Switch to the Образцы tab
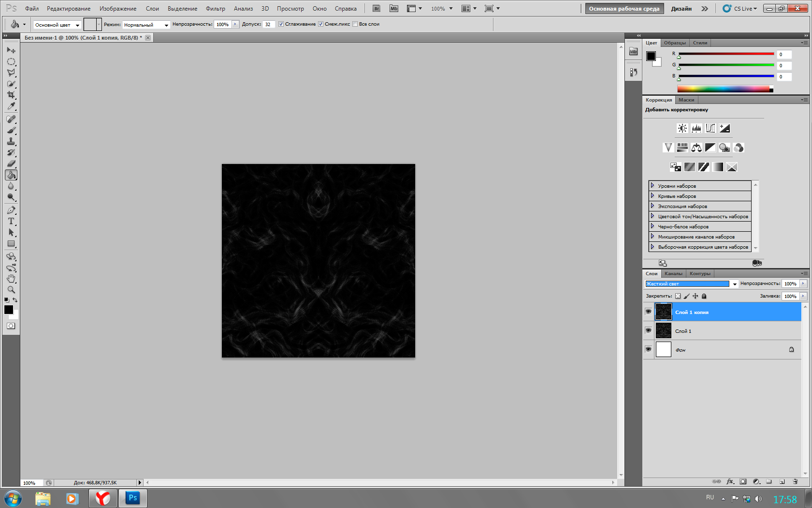 pos(674,43)
